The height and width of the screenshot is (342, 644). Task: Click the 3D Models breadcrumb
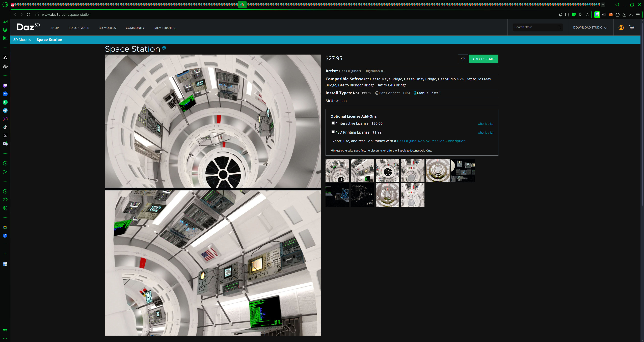[22, 40]
